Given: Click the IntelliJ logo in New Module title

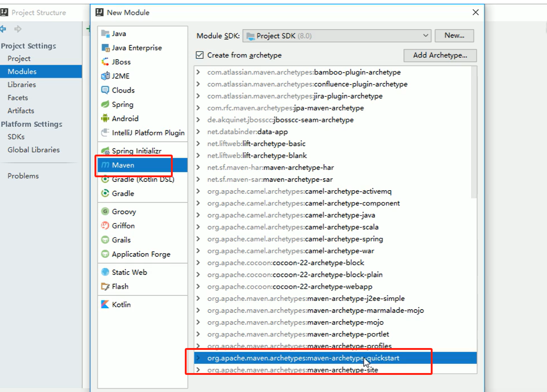Looking at the screenshot, I should tap(100, 12).
